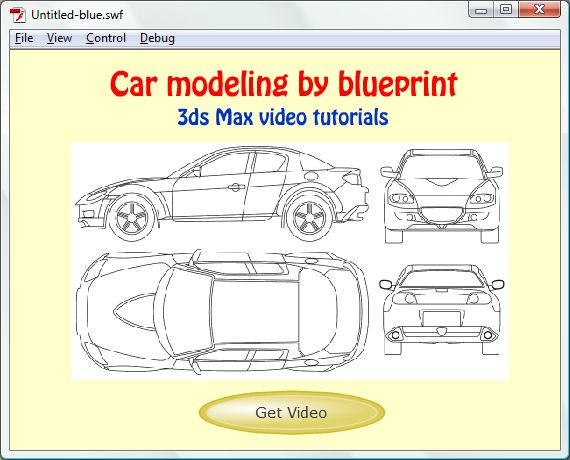Open the File menu
Image resolution: width=570 pixels, height=460 pixels.
pos(24,38)
